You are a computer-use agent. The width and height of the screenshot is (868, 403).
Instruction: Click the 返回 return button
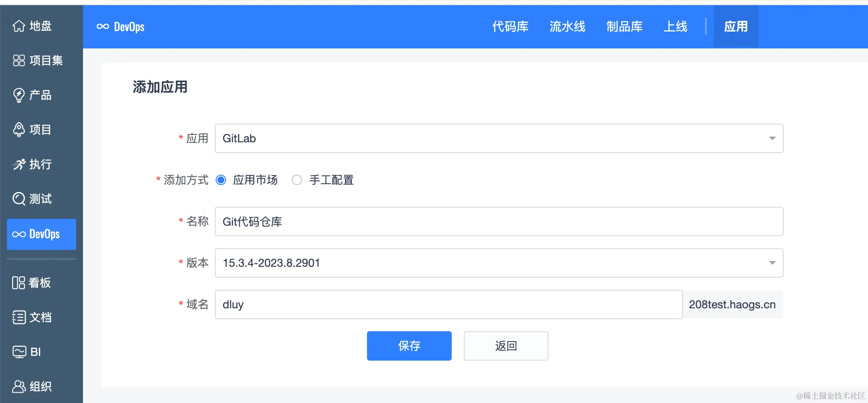coord(506,345)
